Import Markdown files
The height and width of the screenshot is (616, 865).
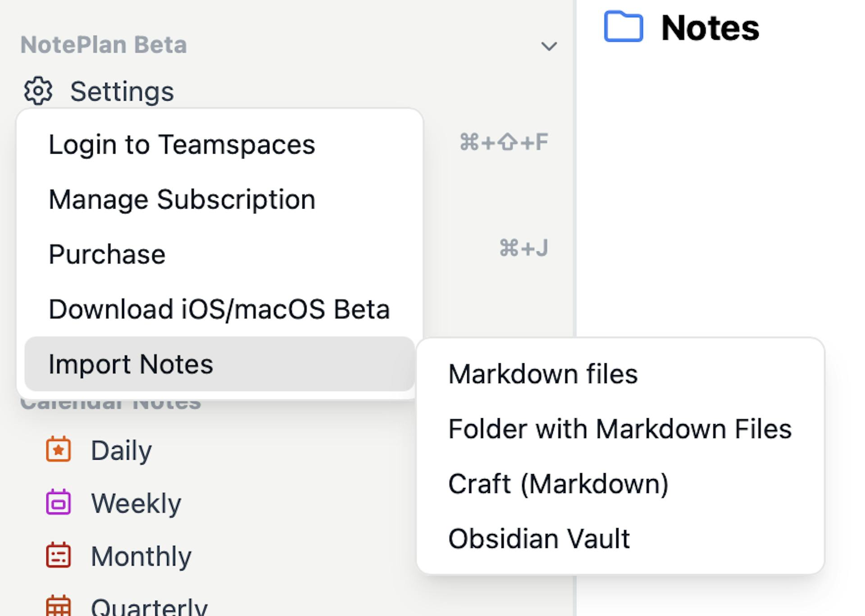542,374
